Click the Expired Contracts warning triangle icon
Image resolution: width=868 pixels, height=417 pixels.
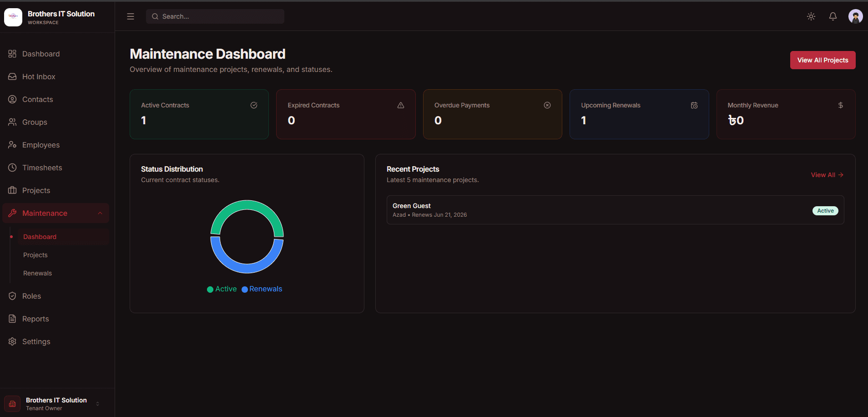tap(401, 105)
